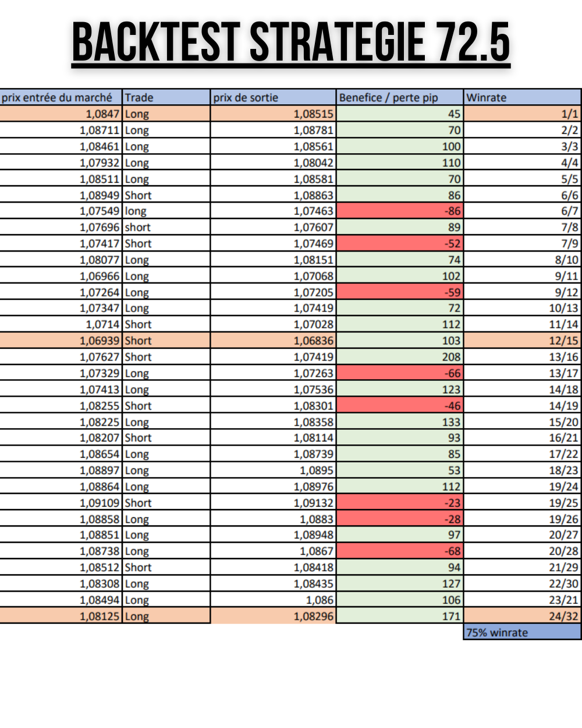Click the lowercase 'long' trade cell
Viewport: 582px width, 728px height.
point(165,211)
